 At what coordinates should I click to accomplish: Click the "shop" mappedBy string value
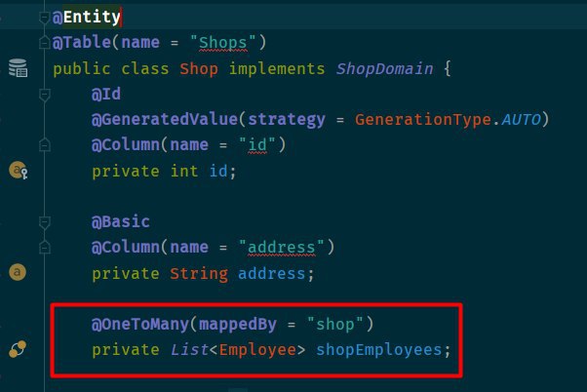335,324
